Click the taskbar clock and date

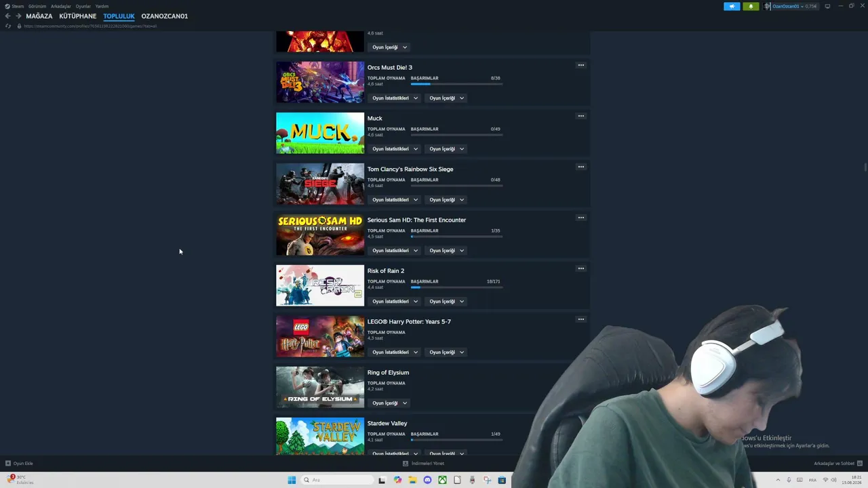852,480
